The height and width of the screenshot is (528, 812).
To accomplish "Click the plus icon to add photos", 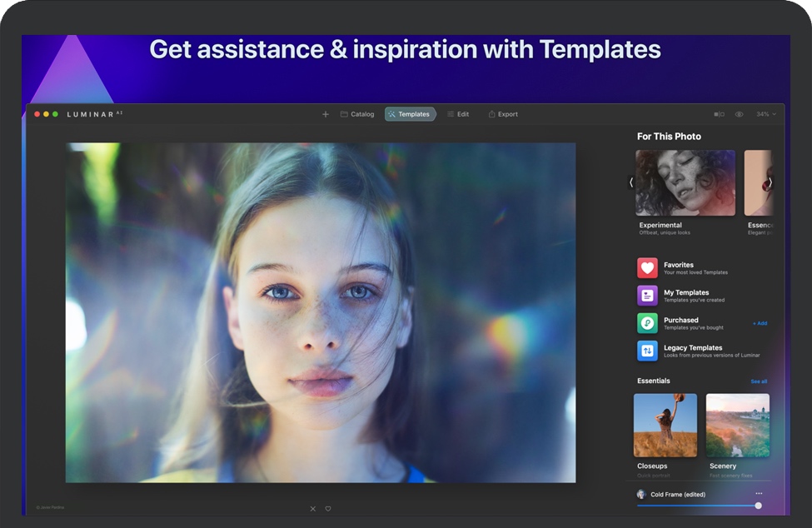I will pyautogui.click(x=326, y=114).
